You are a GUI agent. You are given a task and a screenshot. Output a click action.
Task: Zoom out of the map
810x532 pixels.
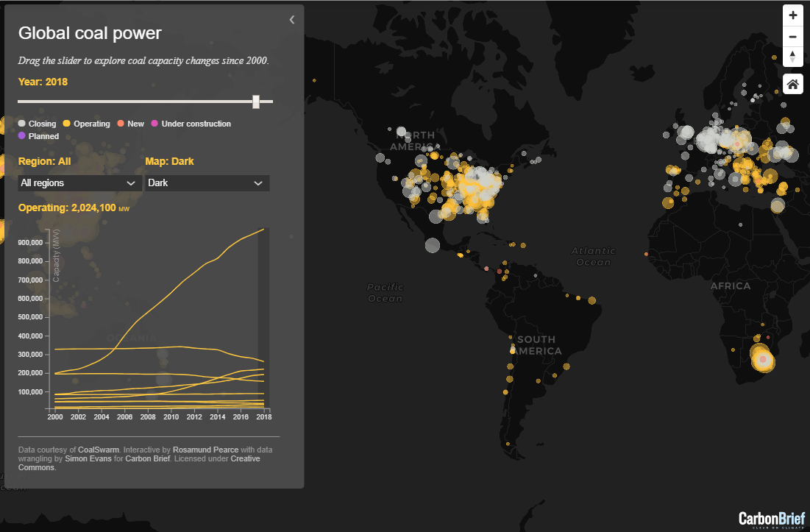tap(792, 36)
